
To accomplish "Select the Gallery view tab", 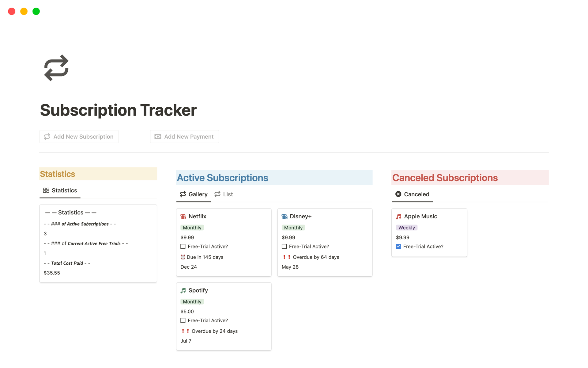I will pyautogui.click(x=194, y=194).
